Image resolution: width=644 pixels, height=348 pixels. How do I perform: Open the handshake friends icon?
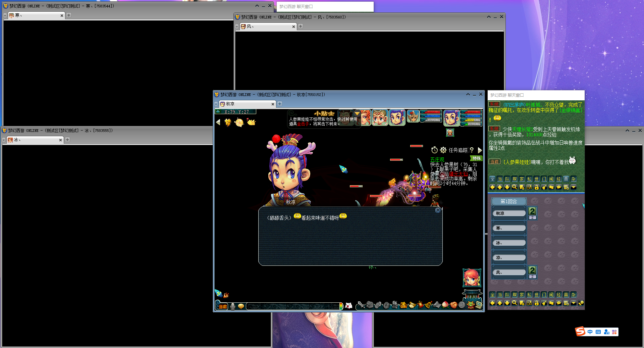pos(454,305)
